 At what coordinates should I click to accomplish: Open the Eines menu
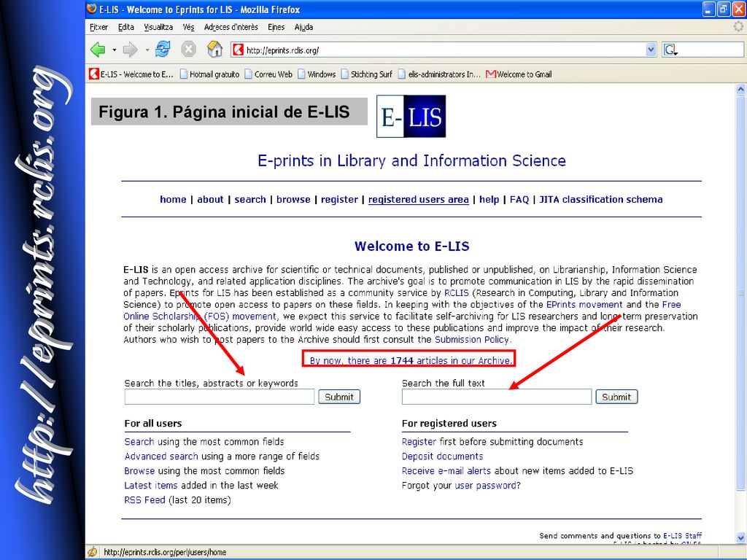click(x=276, y=27)
